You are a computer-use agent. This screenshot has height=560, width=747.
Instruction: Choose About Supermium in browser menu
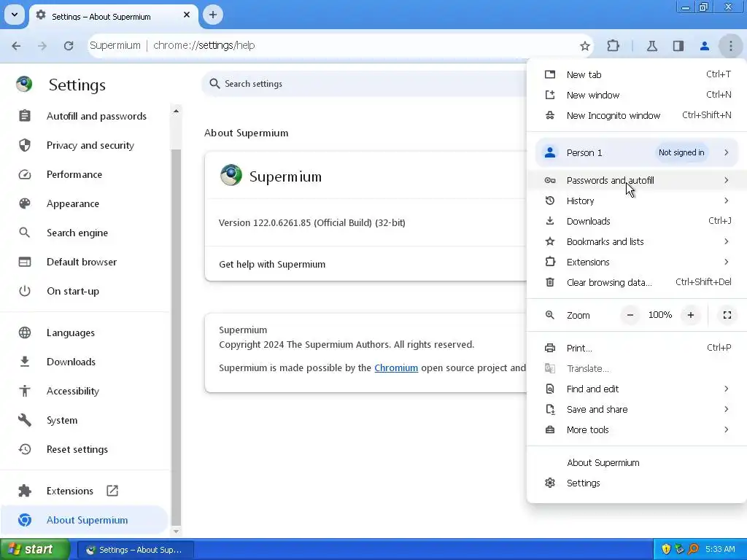coord(637,463)
